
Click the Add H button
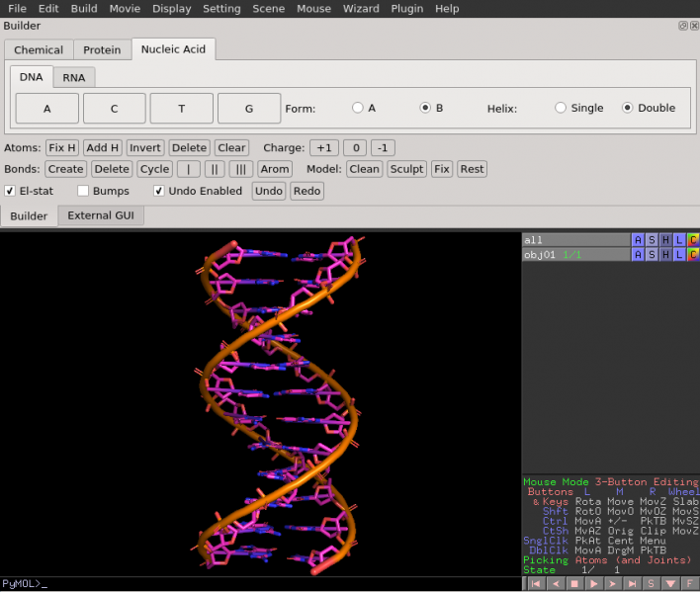pos(103,147)
